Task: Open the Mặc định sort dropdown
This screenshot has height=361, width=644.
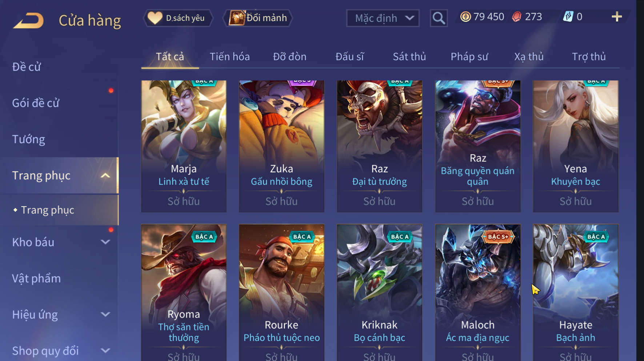Action: (383, 18)
